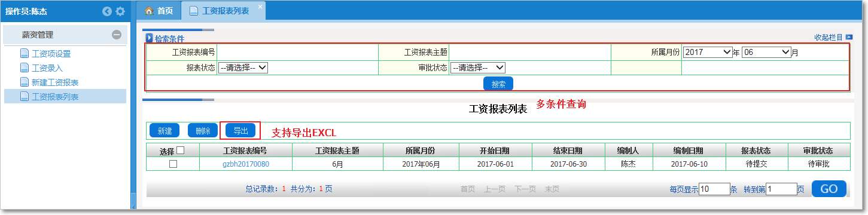
Task: Click the GO button
Action: [x=829, y=189]
